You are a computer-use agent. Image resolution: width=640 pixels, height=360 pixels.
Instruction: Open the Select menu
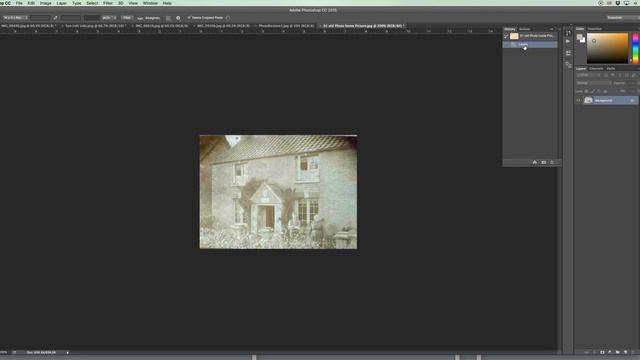point(92,3)
